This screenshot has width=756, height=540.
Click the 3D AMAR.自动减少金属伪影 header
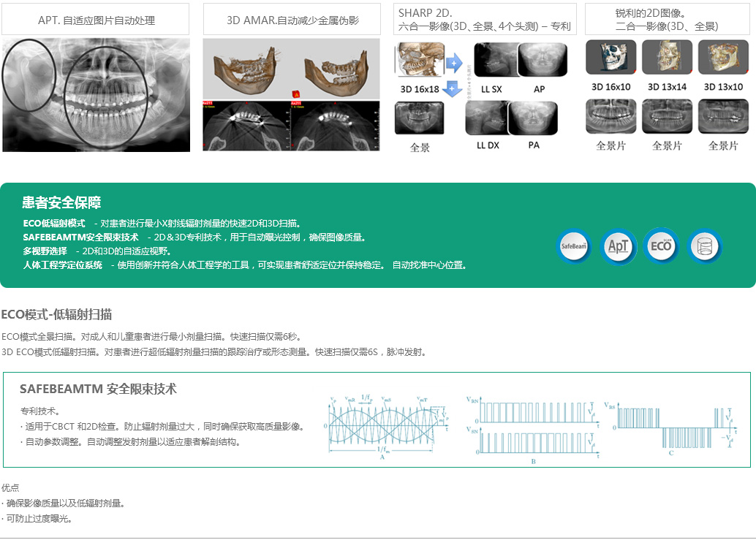(x=292, y=20)
